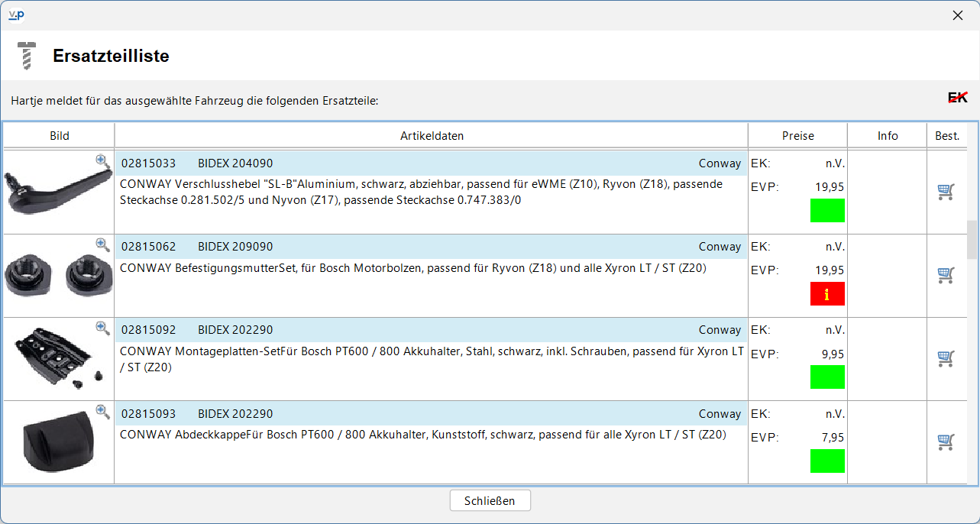Viewport: 980px width, 524px height.
Task: Click the Info column header
Action: tap(888, 136)
